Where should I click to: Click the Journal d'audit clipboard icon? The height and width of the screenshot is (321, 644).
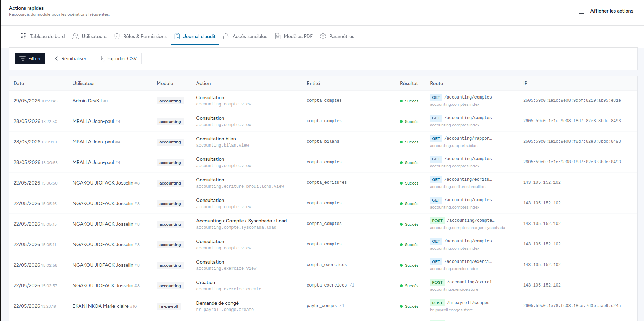tap(177, 36)
